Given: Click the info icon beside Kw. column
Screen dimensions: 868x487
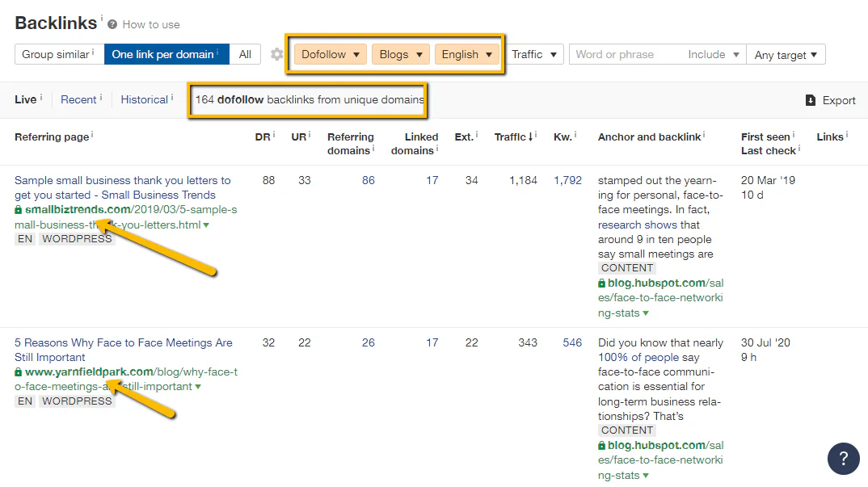Looking at the screenshot, I should (x=575, y=135).
